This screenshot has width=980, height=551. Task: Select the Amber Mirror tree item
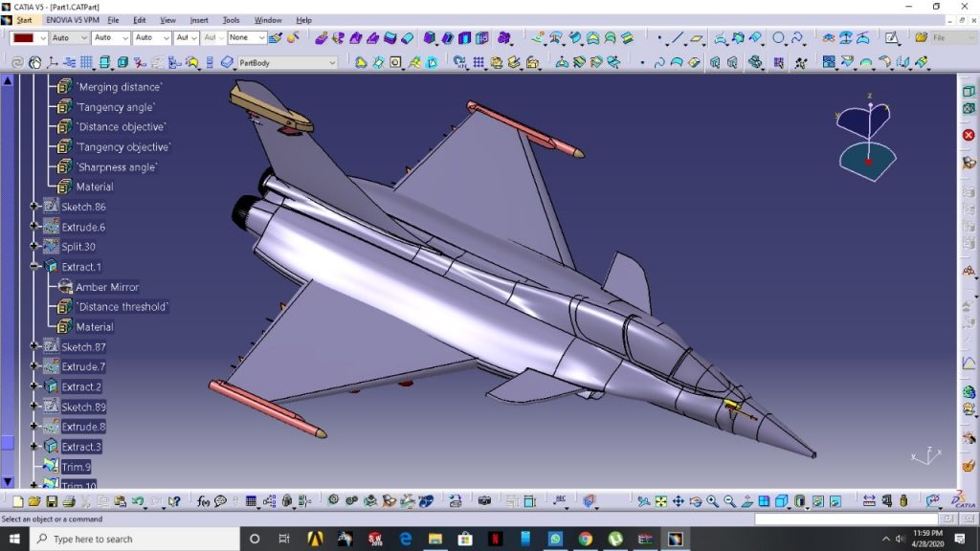tap(106, 287)
